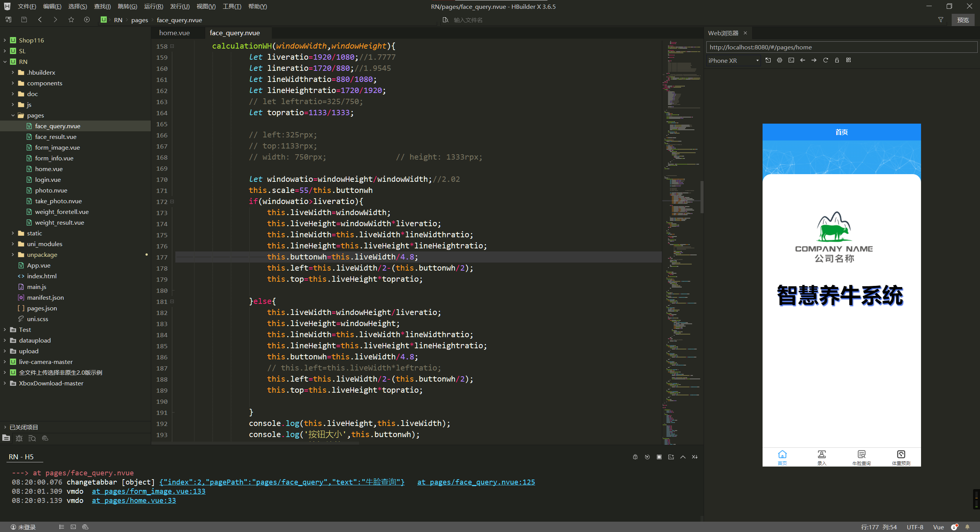Toggle the lock icon in the Web browser toolbar
This screenshot has height=532, width=980.
click(837, 60)
